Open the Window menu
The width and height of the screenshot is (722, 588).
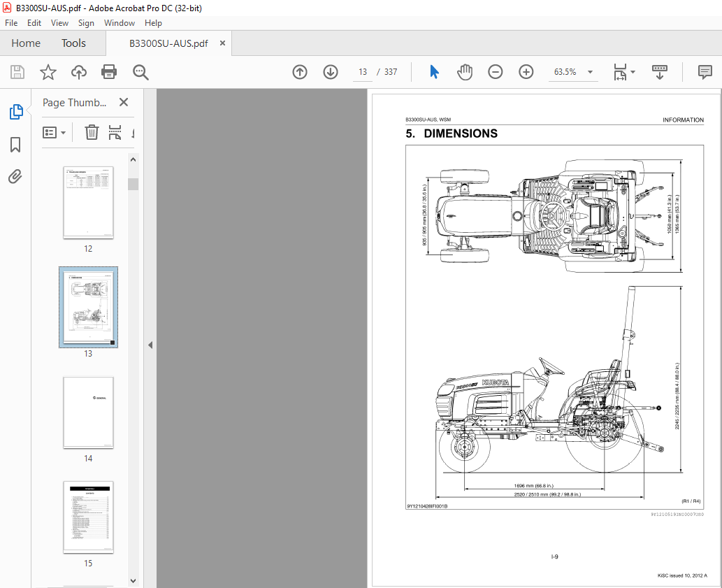point(120,23)
